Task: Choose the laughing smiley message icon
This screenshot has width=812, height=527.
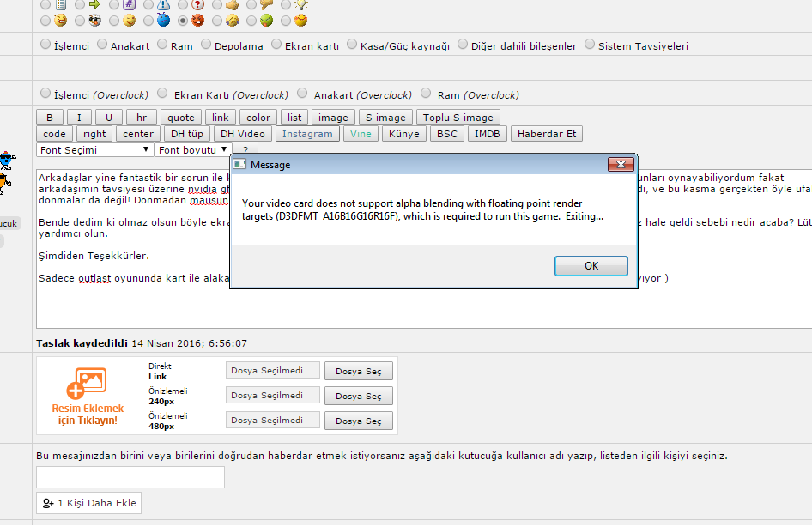Action: coord(60,20)
